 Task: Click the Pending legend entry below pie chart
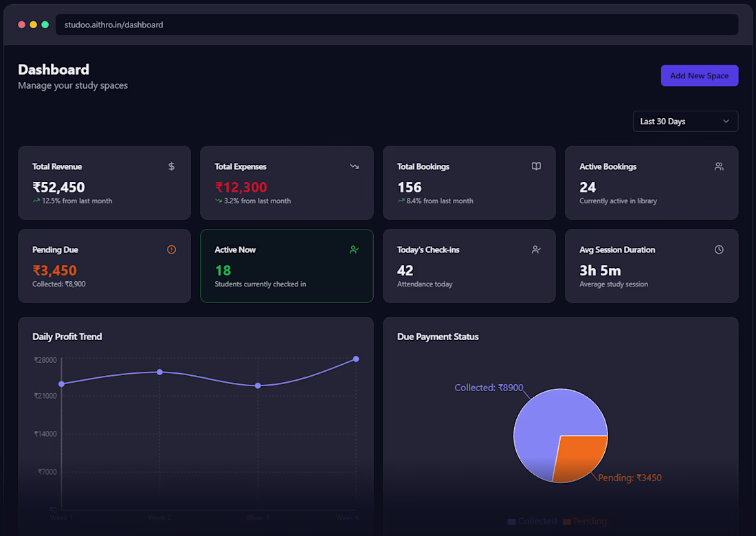click(x=585, y=522)
